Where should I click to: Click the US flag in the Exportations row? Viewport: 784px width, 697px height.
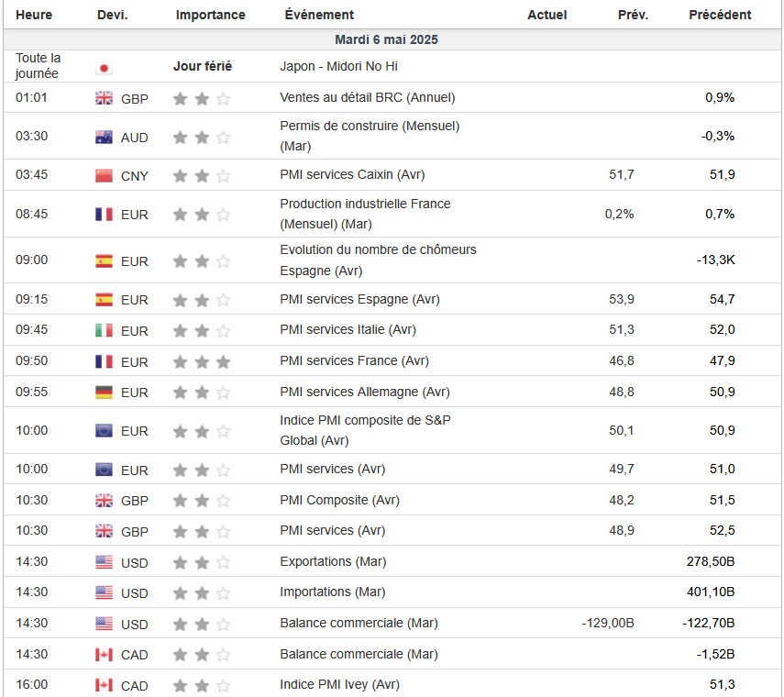tap(105, 562)
